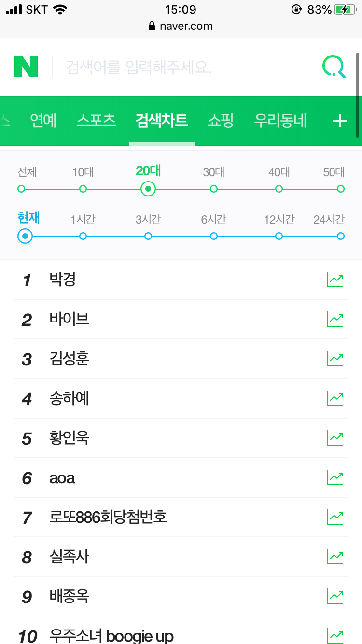Tap the search input field

(x=183, y=68)
